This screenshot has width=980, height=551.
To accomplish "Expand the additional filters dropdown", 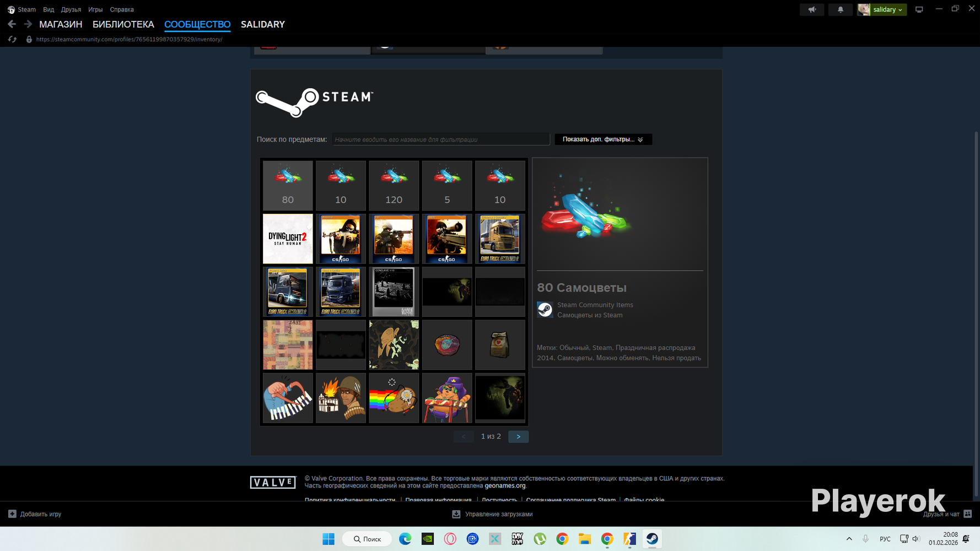I will [603, 139].
